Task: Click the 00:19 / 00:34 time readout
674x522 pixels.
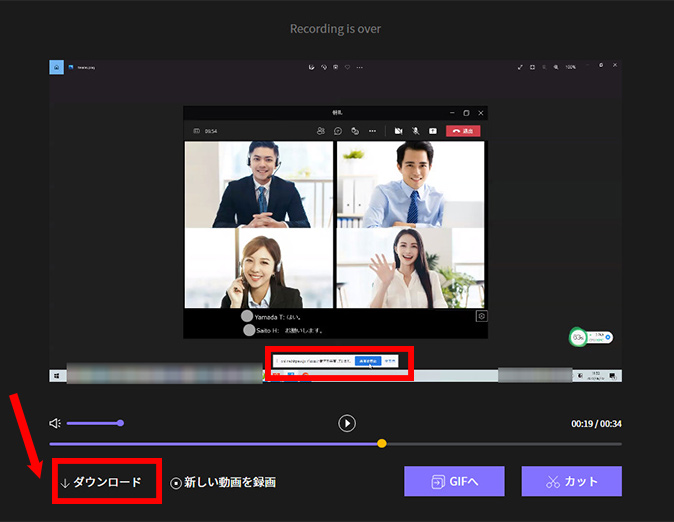Action: (596, 424)
